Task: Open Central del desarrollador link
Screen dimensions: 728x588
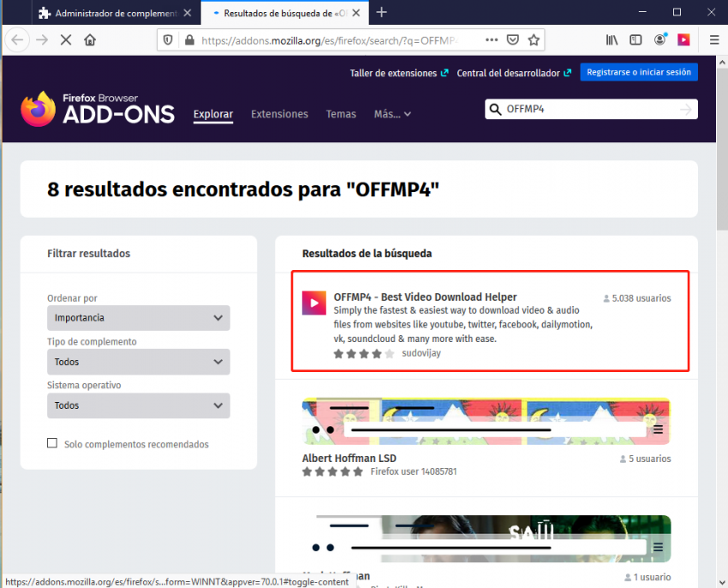Action: (x=514, y=73)
